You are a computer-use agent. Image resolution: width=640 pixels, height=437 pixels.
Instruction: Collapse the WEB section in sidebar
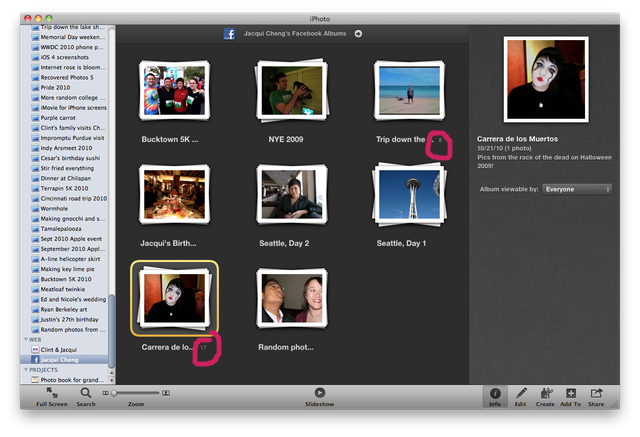26,339
